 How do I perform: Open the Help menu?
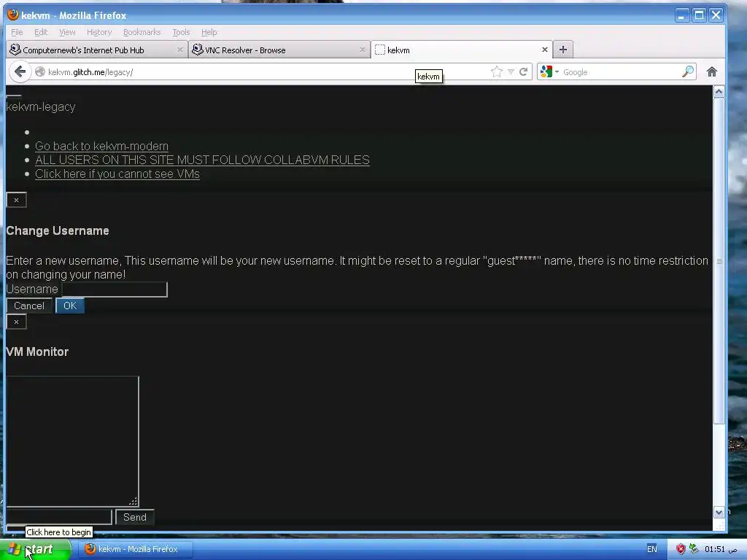[x=209, y=32]
